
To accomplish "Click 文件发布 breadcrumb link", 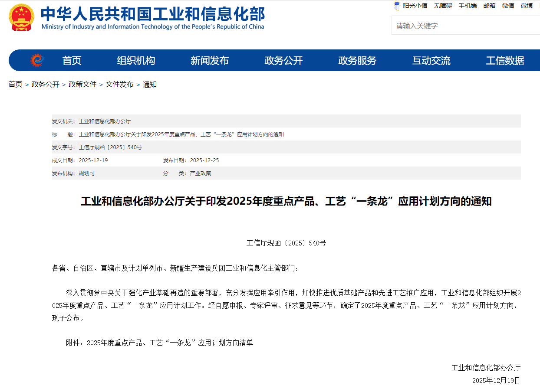I will point(119,84).
